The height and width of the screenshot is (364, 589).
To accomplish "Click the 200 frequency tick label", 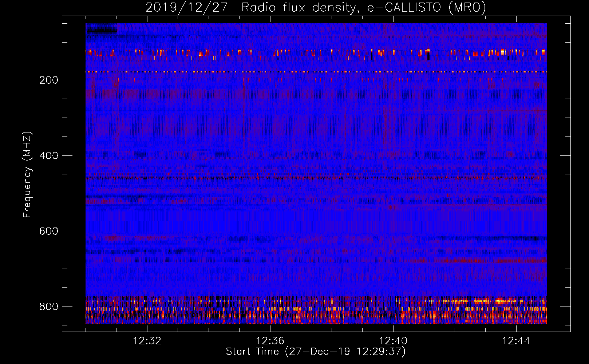I will (48, 80).
